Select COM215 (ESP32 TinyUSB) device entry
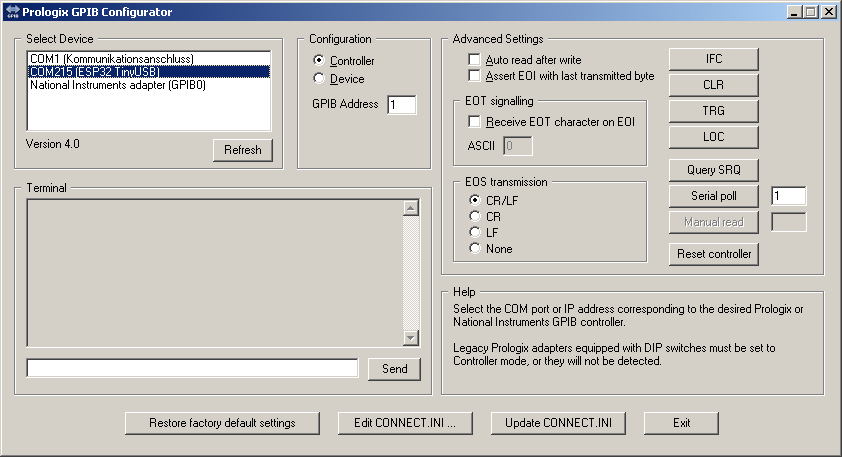This screenshot has height=457, width=842. [149, 71]
